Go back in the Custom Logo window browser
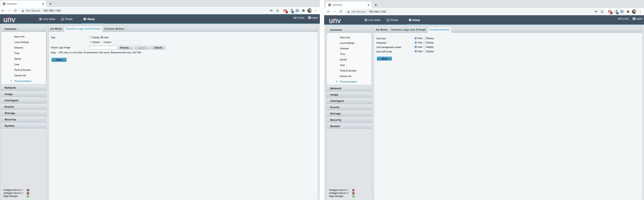The image size is (644, 200). coord(3,11)
